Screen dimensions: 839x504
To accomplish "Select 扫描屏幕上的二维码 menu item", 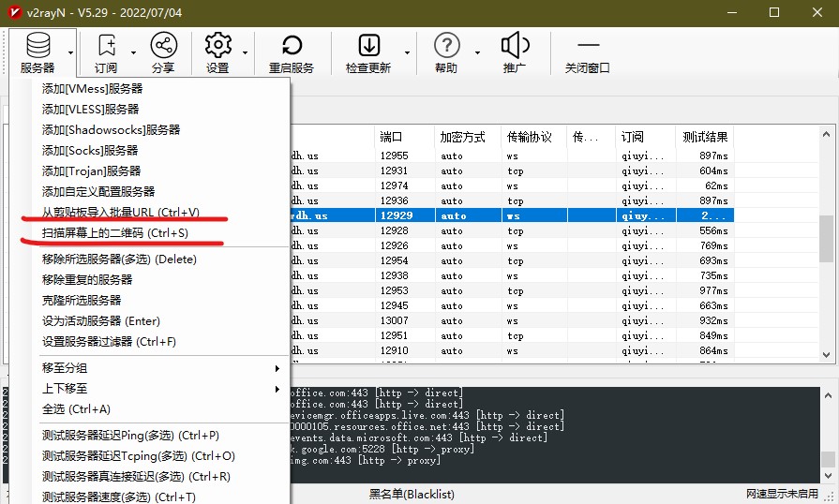I will (114, 232).
